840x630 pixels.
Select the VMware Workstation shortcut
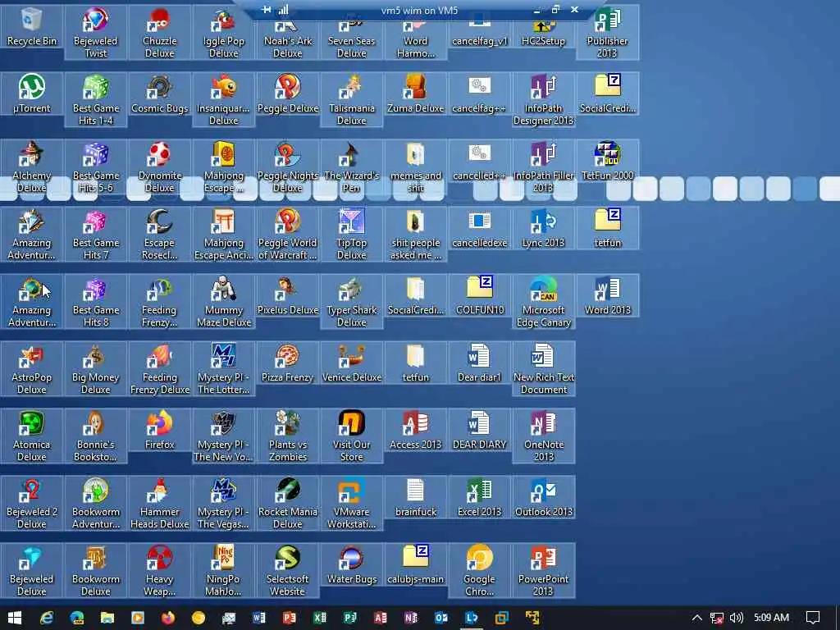pyautogui.click(x=351, y=504)
